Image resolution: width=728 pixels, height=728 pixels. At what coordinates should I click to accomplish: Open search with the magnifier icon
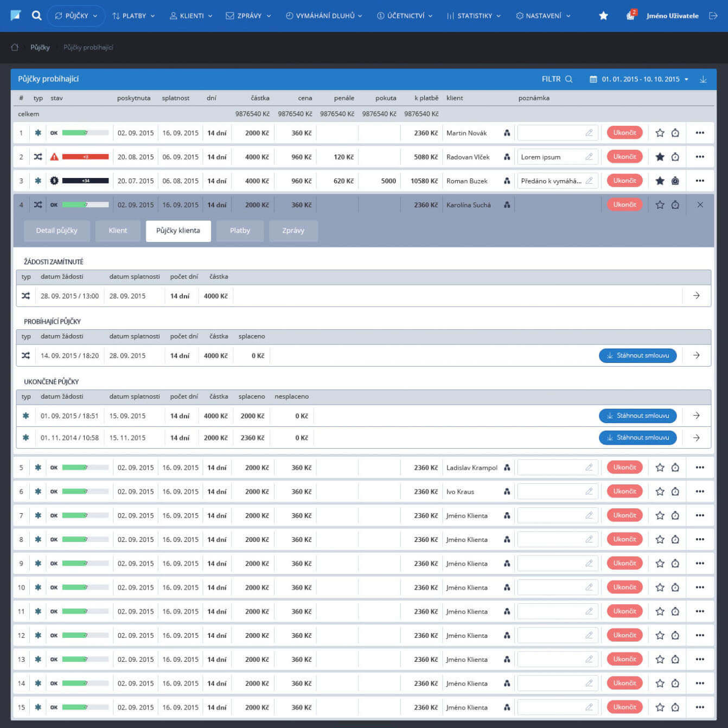click(x=36, y=16)
